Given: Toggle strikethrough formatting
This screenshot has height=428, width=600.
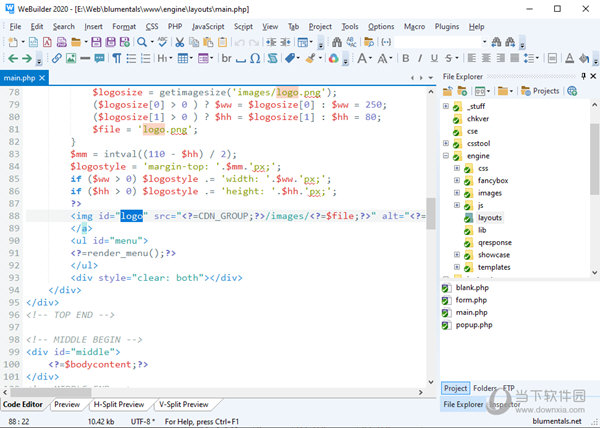Looking at the screenshot, I should (x=448, y=58).
